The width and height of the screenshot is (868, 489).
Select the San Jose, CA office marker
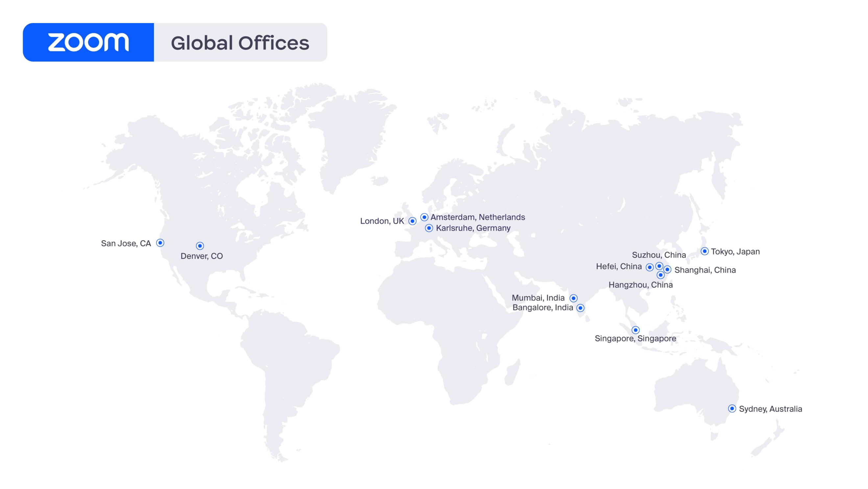pos(160,243)
